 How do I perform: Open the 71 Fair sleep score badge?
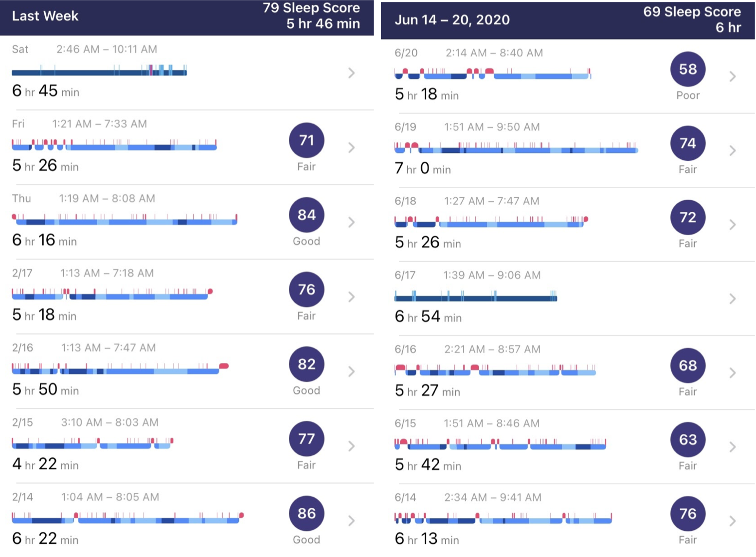pos(306,141)
